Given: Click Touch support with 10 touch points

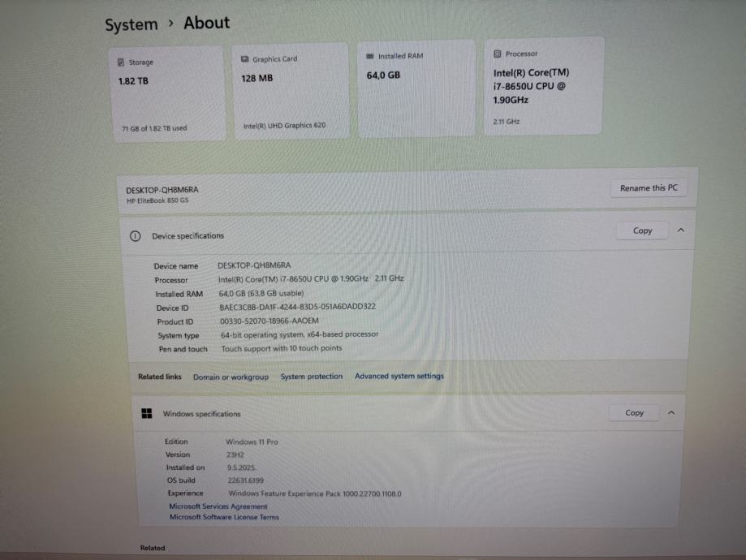Looking at the screenshot, I should click(x=282, y=348).
